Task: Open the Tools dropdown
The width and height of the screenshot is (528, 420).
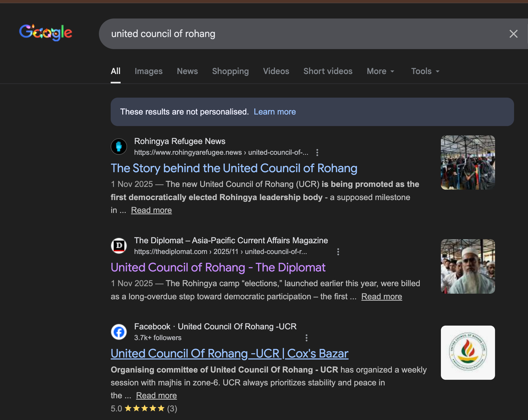Action: [x=425, y=71]
